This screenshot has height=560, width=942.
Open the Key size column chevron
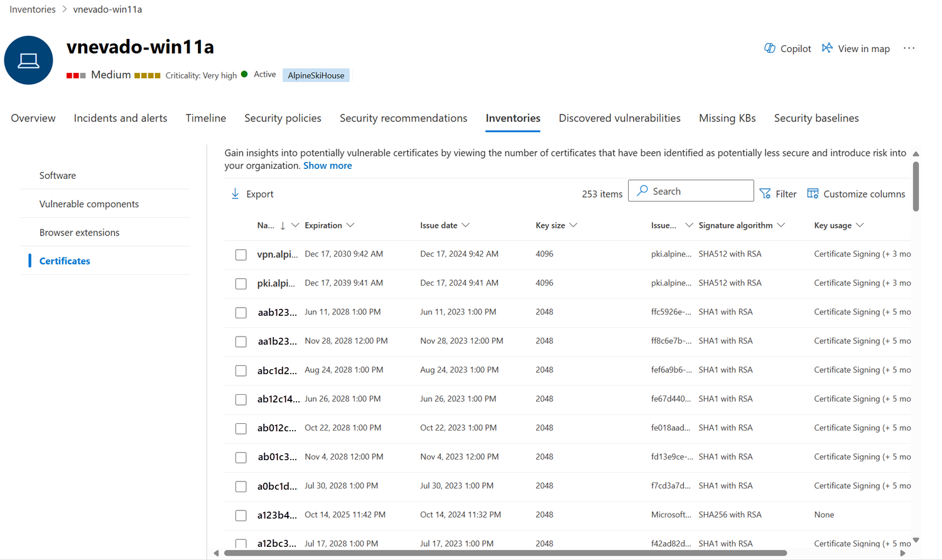coord(573,225)
